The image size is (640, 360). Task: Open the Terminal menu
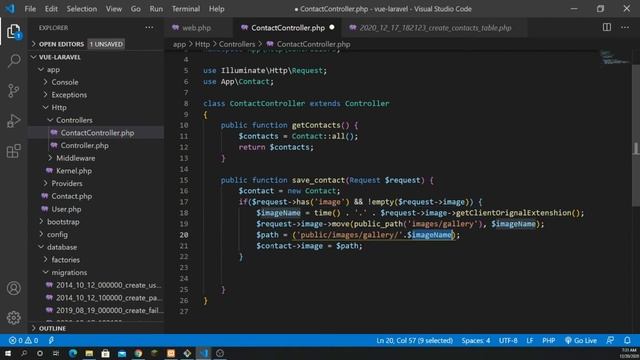point(186,9)
